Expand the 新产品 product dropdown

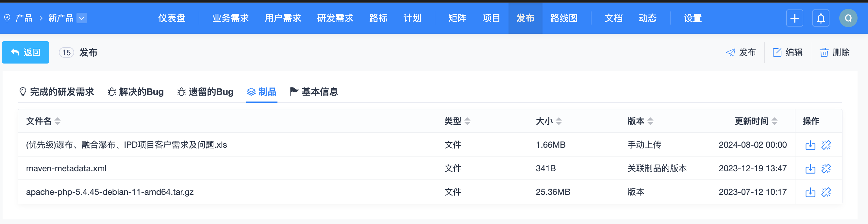point(82,18)
